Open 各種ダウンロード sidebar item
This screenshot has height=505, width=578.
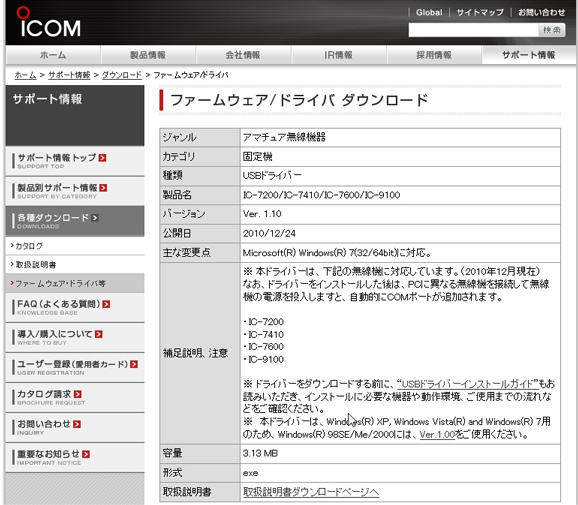[75, 221]
